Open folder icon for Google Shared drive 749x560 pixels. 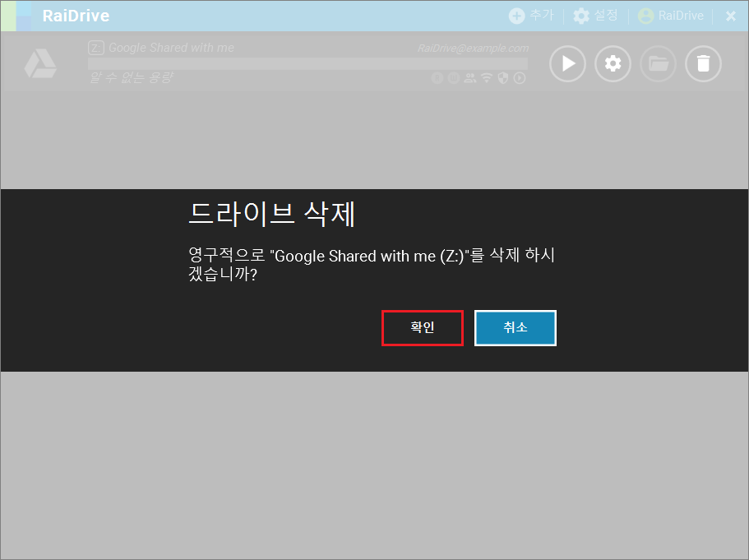point(658,63)
